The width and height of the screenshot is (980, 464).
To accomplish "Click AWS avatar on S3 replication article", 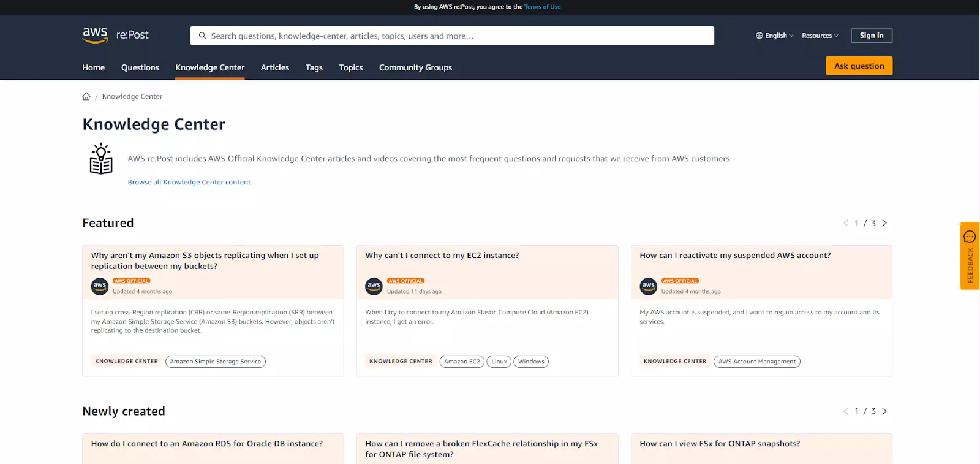I will point(100,286).
